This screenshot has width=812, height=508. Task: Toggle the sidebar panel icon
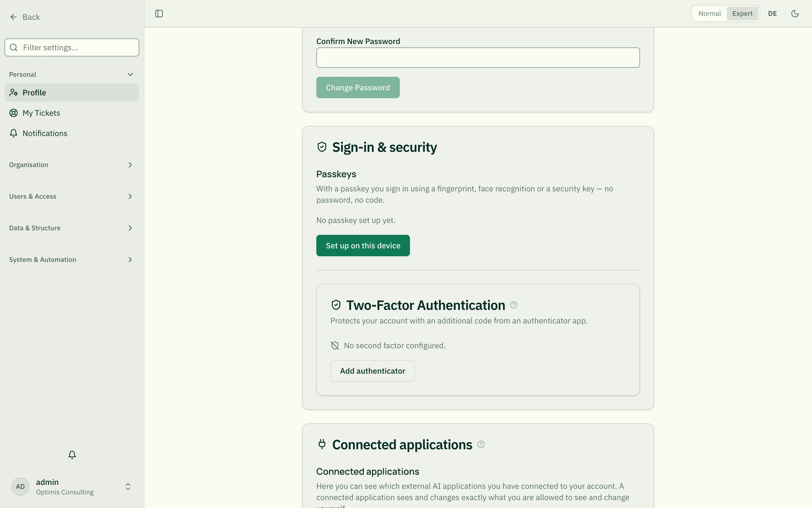click(159, 14)
